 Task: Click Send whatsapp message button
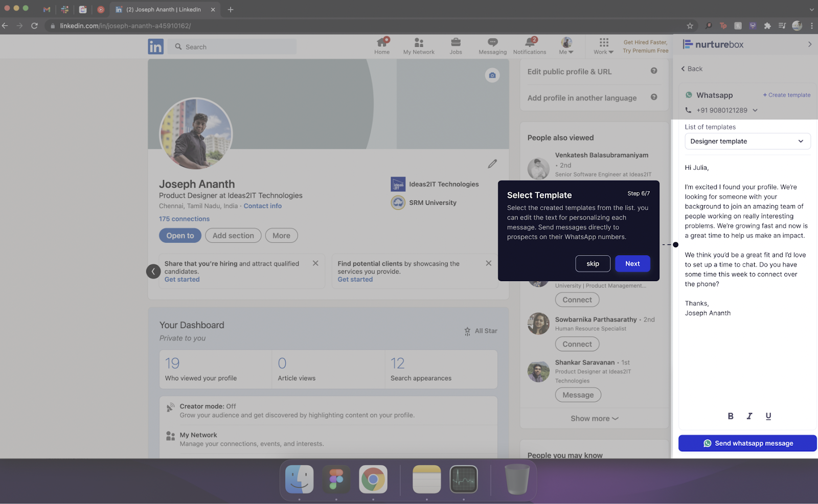tap(747, 443)
